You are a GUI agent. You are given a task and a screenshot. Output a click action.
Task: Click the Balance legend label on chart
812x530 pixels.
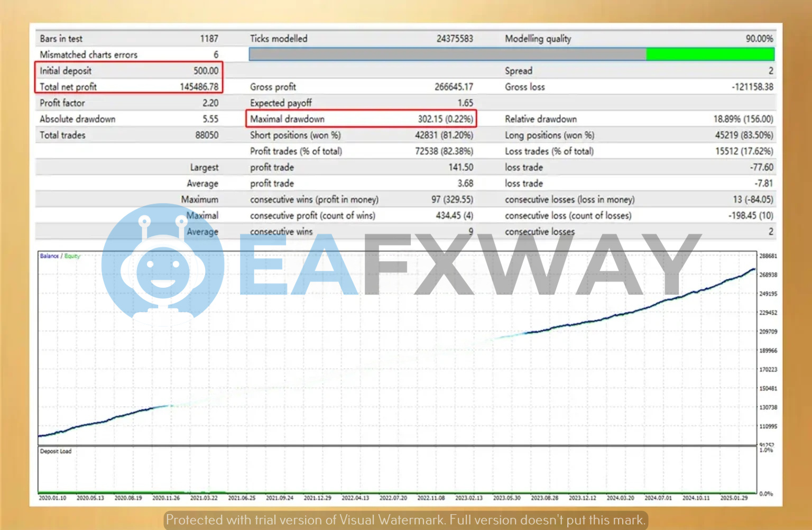[49, 256]
